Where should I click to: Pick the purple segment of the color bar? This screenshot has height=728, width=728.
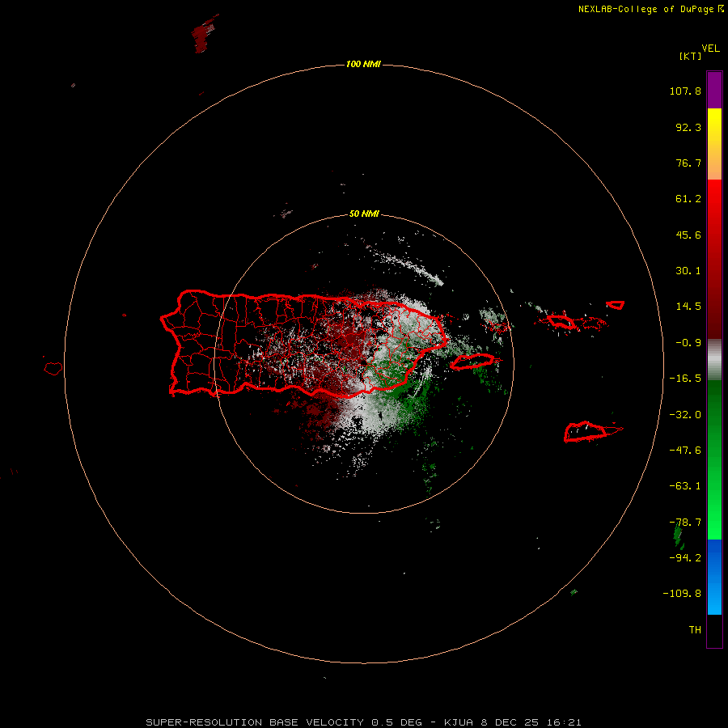[714, 91]
